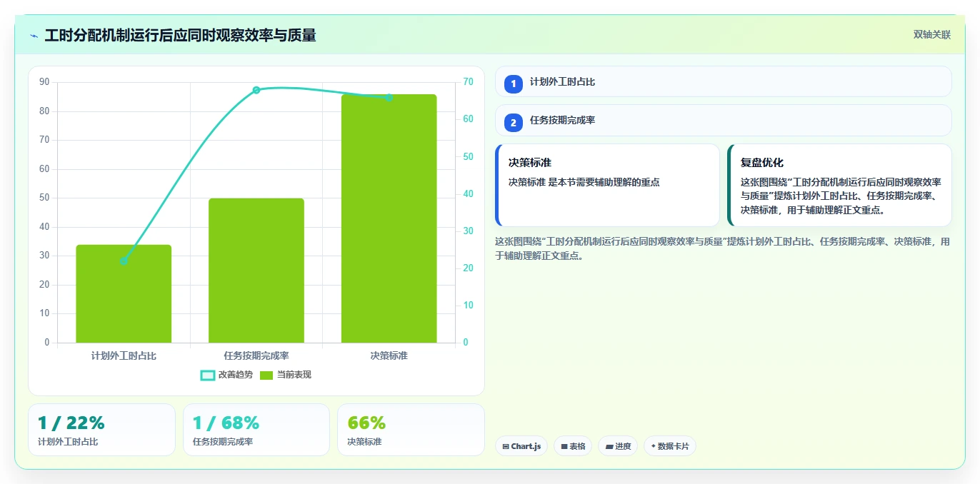Click the number 1 badge
The height and width of the screenshot is (484, 980).
[x=513, y=84]
